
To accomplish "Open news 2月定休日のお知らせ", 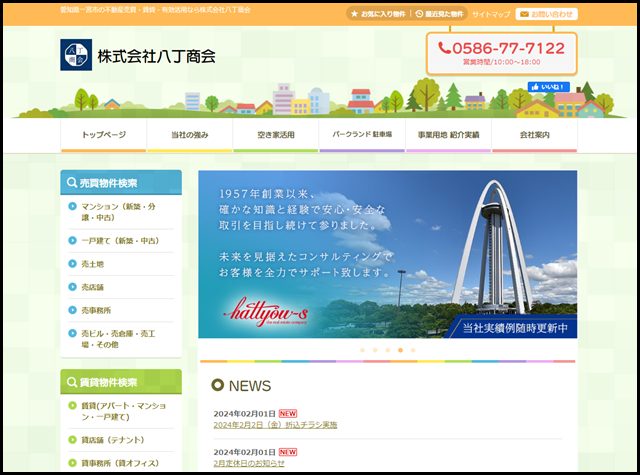I will pyautogui.click(x=249, y=464).
